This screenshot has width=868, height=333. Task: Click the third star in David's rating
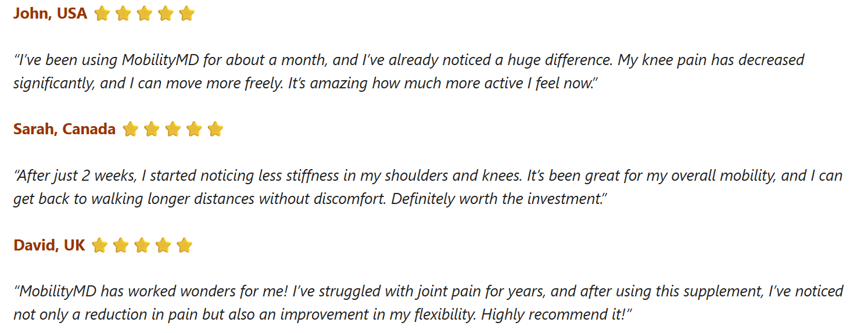point(142,245)
